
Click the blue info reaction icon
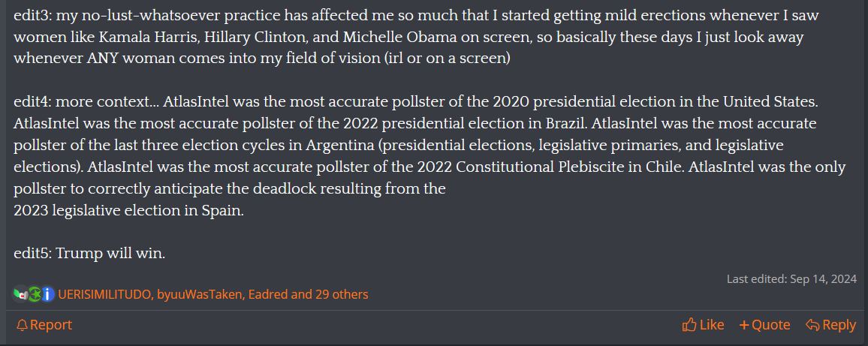point(48,294)
